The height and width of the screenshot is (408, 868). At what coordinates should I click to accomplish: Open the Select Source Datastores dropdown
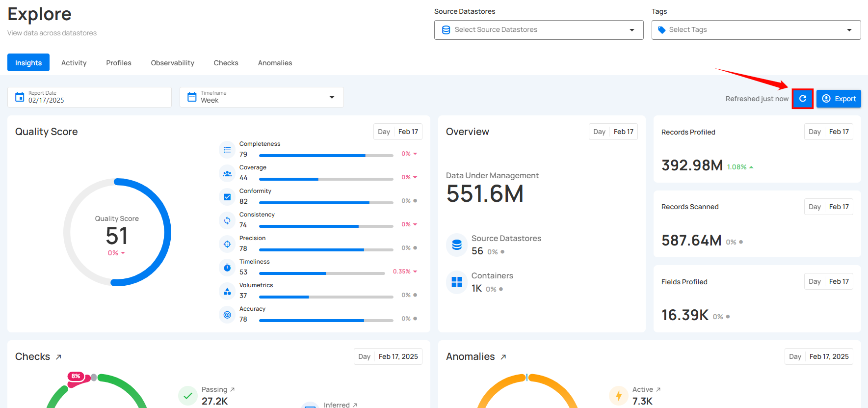539,30
